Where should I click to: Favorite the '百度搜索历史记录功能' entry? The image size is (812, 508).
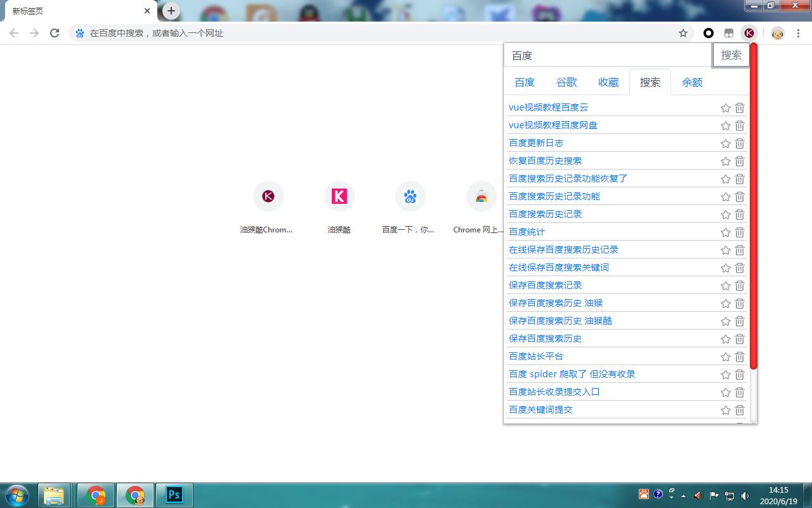(x=726, y=197)
